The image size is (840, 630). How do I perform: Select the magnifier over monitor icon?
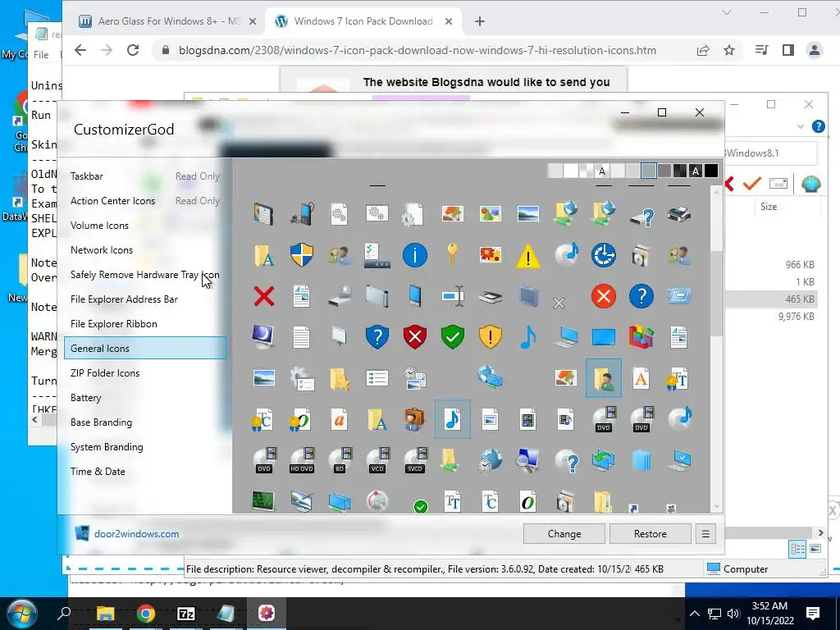tap(527, 461)
